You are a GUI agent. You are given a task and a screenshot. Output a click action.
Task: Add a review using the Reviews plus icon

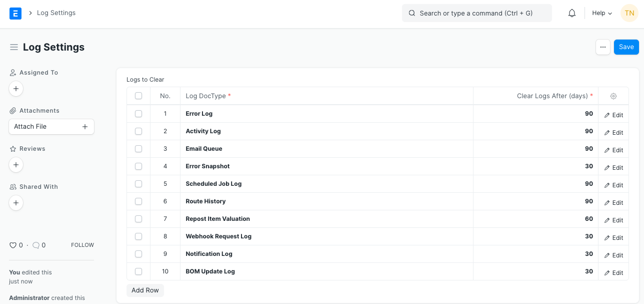[15, 164]
